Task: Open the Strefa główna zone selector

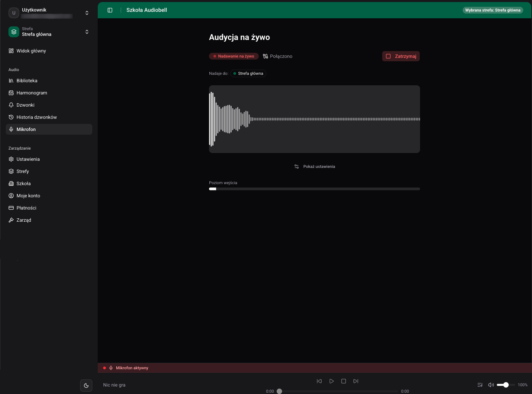Action: pyautogui.click(x=49, y=32)
